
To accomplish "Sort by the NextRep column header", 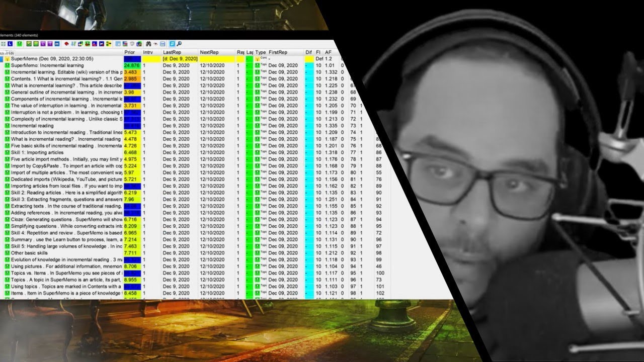I will 217,52.
